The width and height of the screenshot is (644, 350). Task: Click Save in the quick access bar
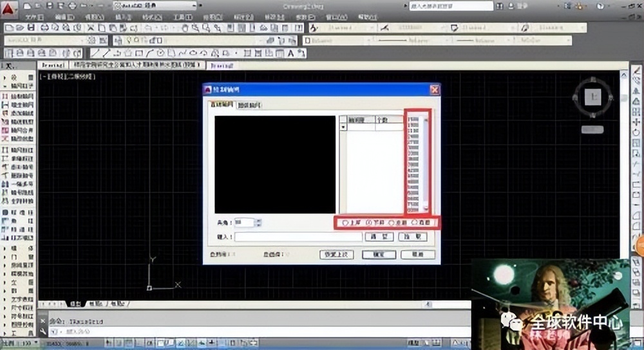click(50, 6)
